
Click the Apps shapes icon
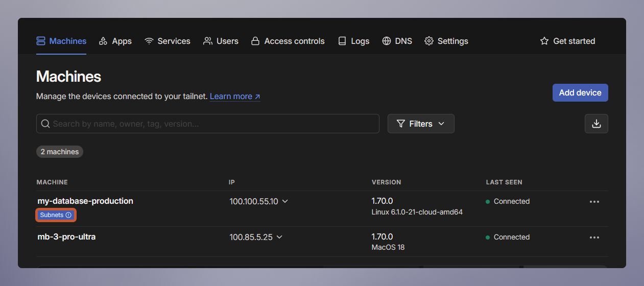tap(103, 41)
